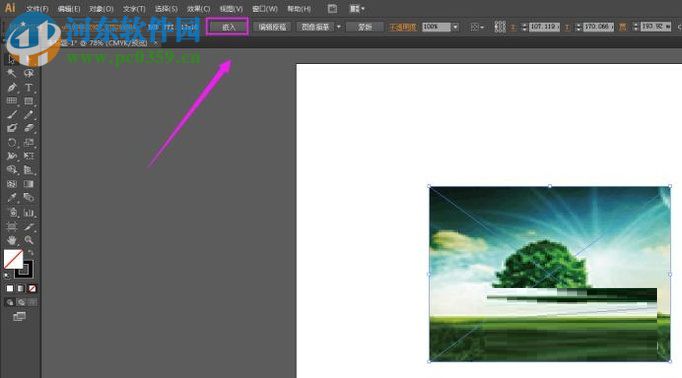Select the Blend tool
The image size is (682, 378).
[29, 197]
